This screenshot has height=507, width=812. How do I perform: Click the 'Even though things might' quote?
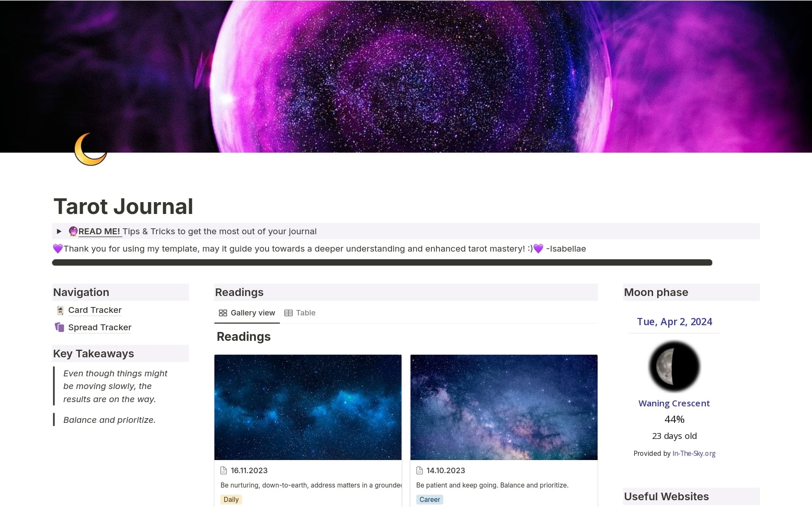pos(115,386)
